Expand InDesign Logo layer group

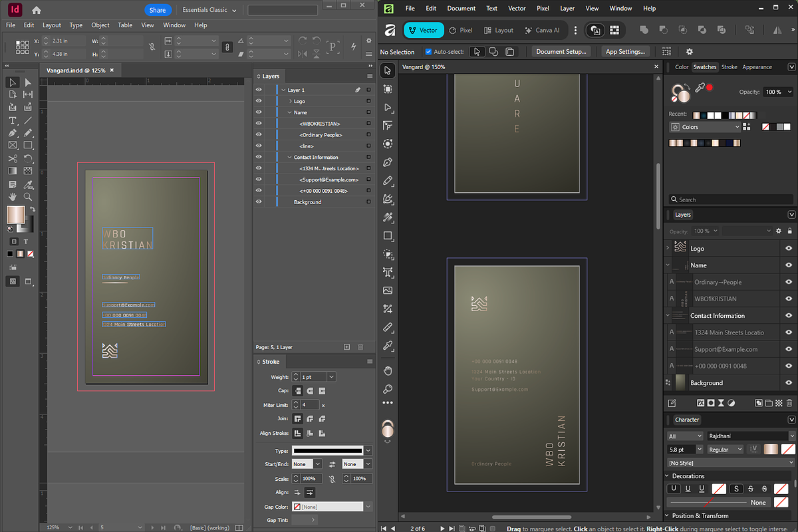point(291,101)
